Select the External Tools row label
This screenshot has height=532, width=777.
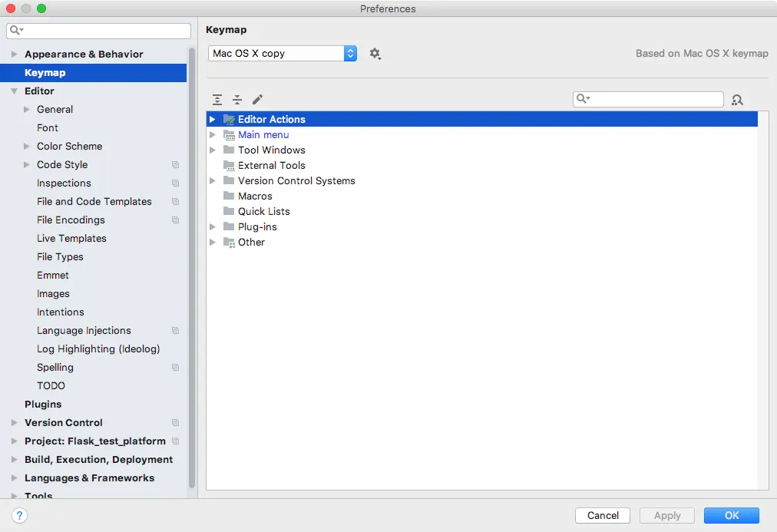(x=272, y=166)
